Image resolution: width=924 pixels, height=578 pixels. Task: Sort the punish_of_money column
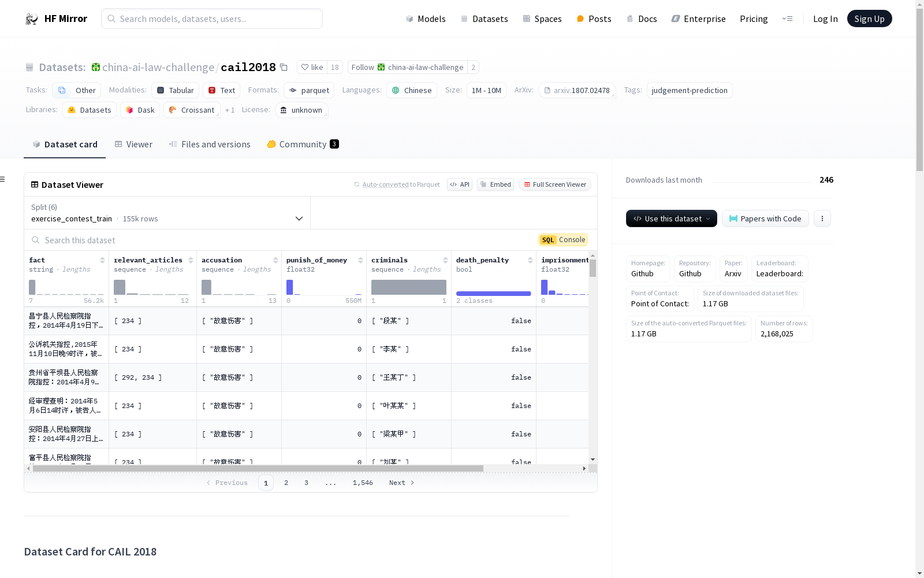[360, 260]
